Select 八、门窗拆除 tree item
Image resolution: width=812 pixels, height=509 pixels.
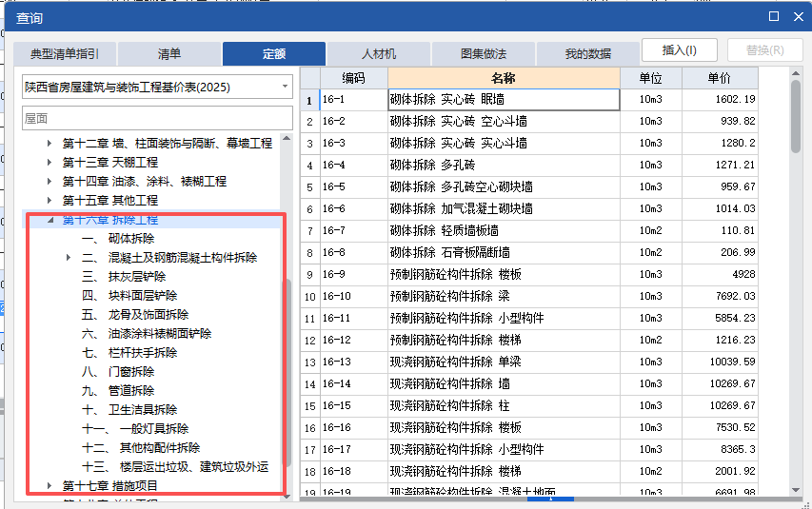(x=118, y=372)
